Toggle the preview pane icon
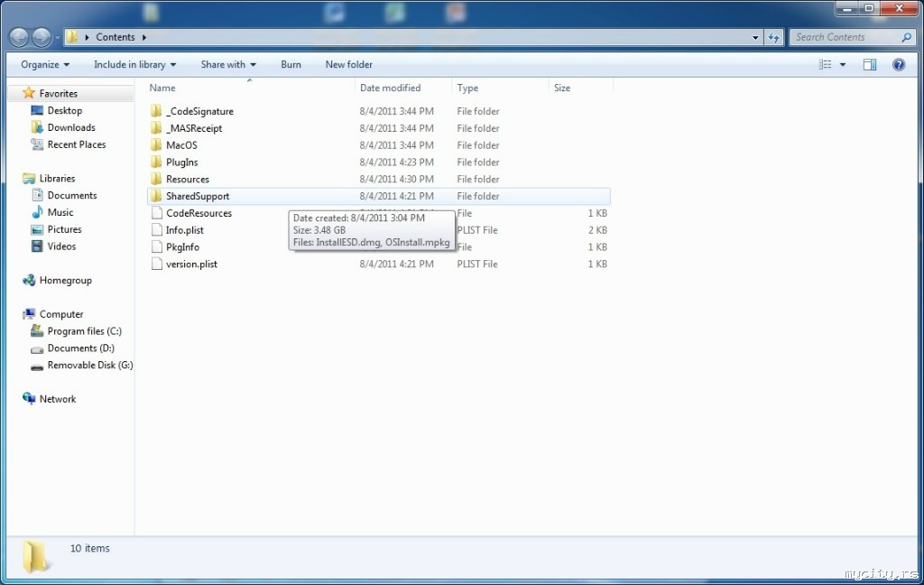 (870, 65)
